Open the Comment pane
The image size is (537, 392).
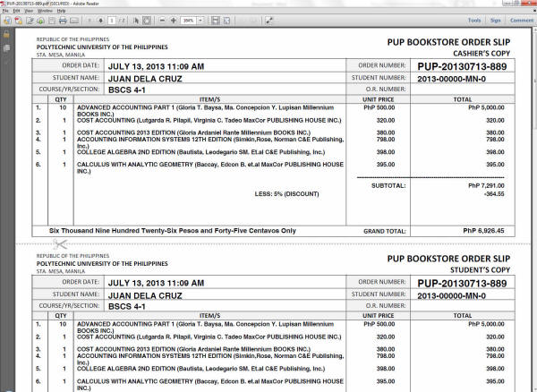(x=522, y=21)
